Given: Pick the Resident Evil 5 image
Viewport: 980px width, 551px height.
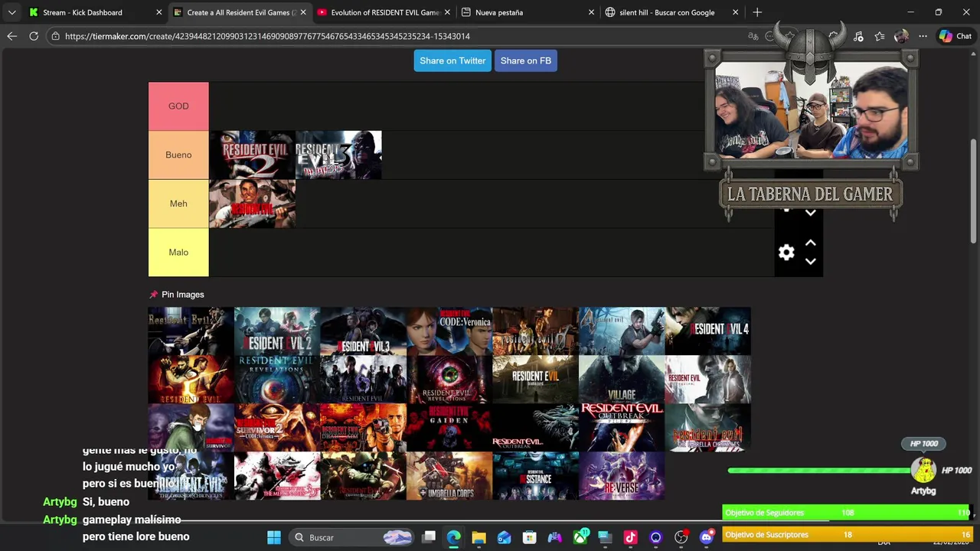Looking at the screenshot, I should click(191, 380).
